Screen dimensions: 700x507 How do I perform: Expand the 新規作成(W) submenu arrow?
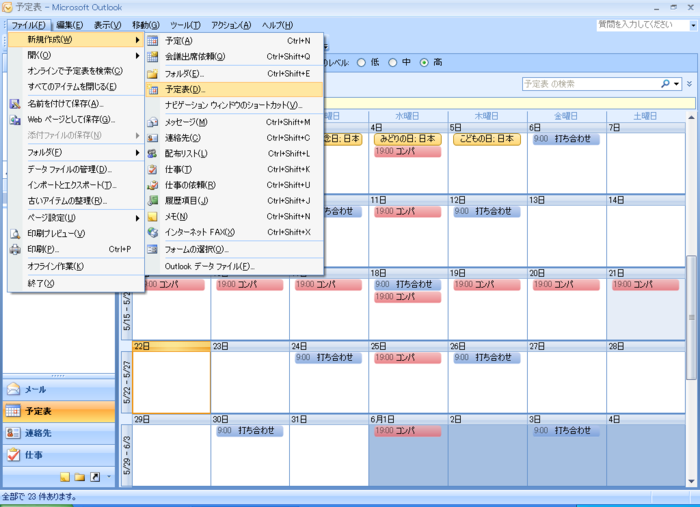[x=138, y=40]
